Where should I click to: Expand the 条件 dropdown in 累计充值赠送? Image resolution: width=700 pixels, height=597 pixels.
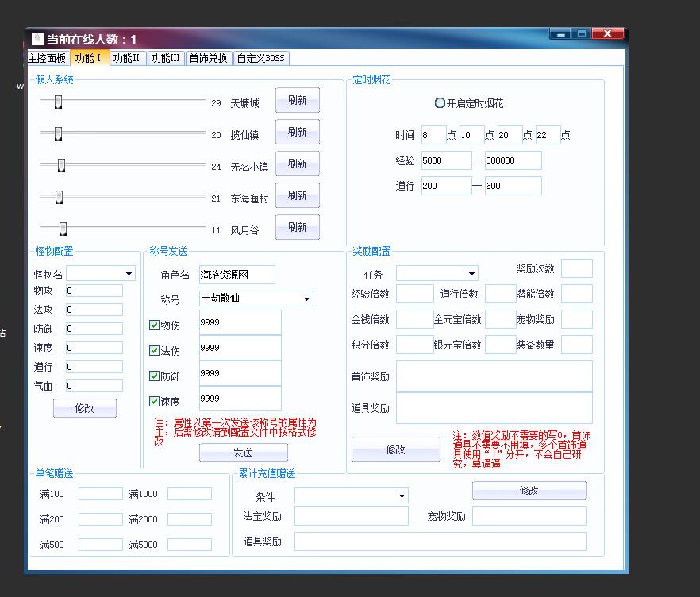[402, 496]
